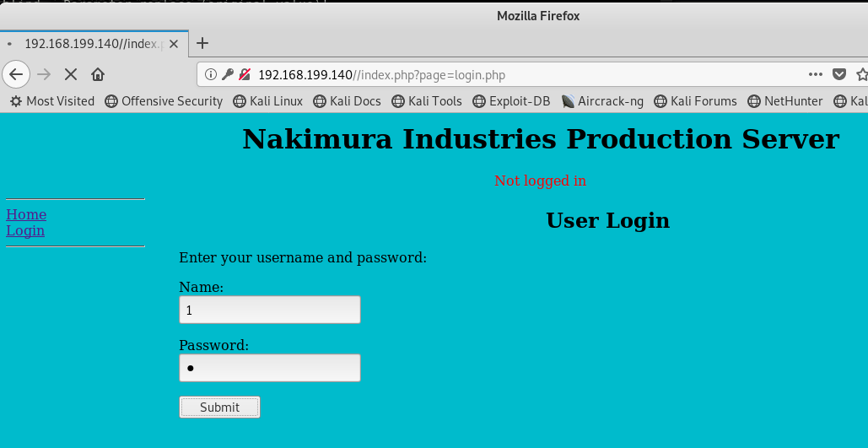Open the page actions three-dot menu
The image size is (868, 448).
coord(816,74)
